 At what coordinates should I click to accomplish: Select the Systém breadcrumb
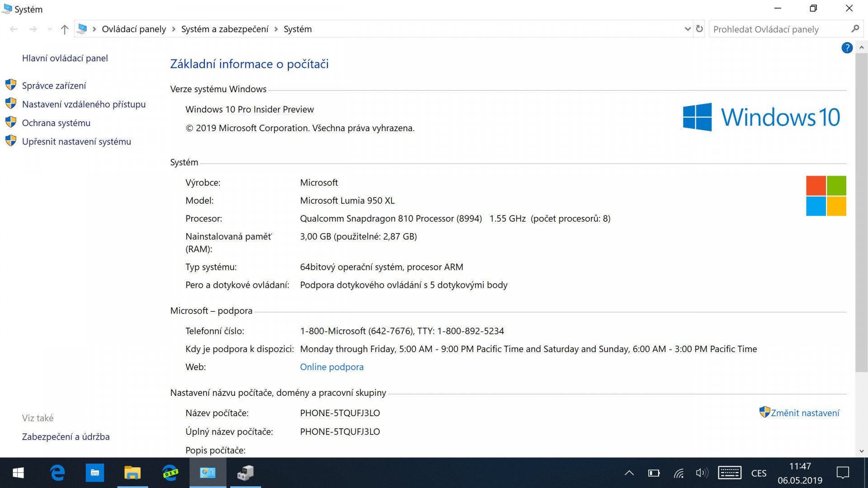tap(297, 29)
